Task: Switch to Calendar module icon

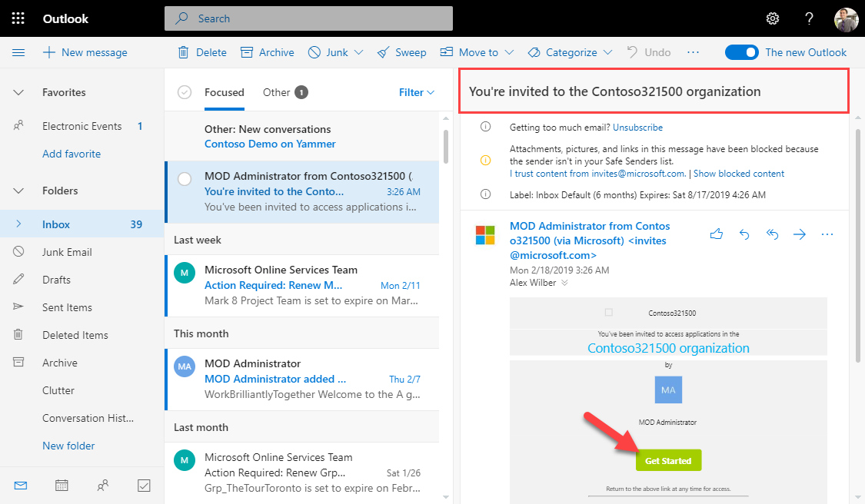Action: [x=62, y=486]
